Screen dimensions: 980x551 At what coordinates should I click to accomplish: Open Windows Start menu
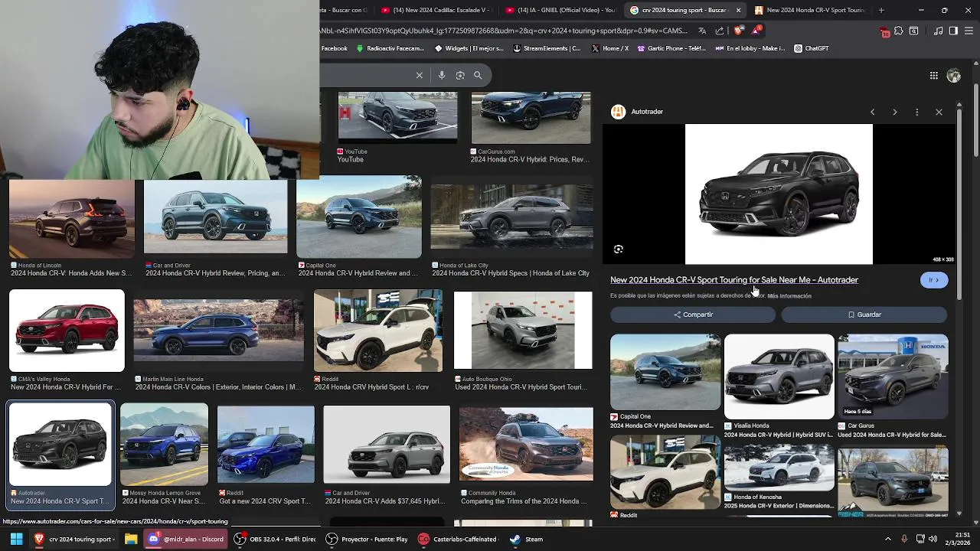click(16, 539)
